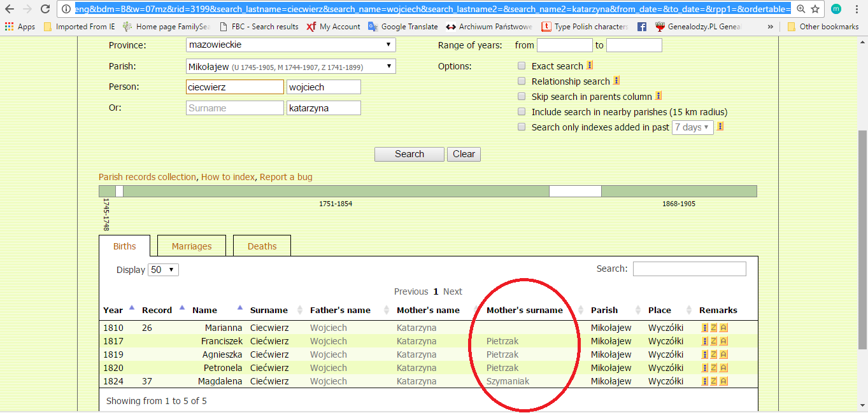Open the info icon beside Relationship search
The image size is (868, 413).
tap(616, 81)
